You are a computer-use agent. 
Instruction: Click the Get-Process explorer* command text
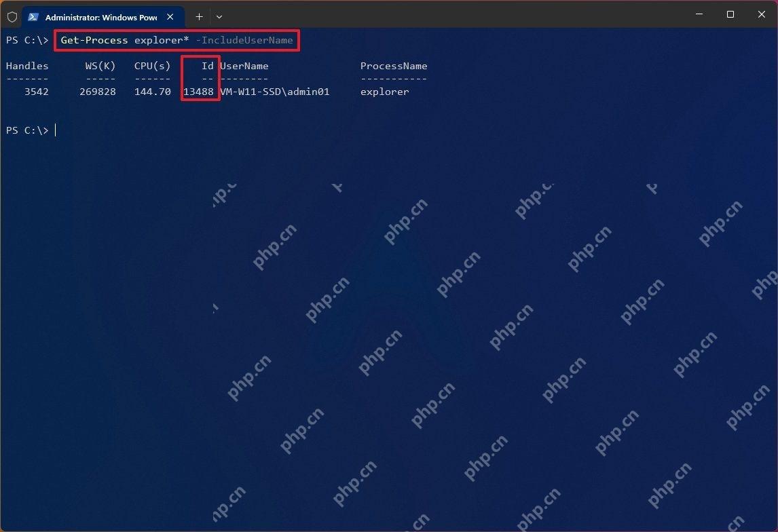tap(124, 40)
